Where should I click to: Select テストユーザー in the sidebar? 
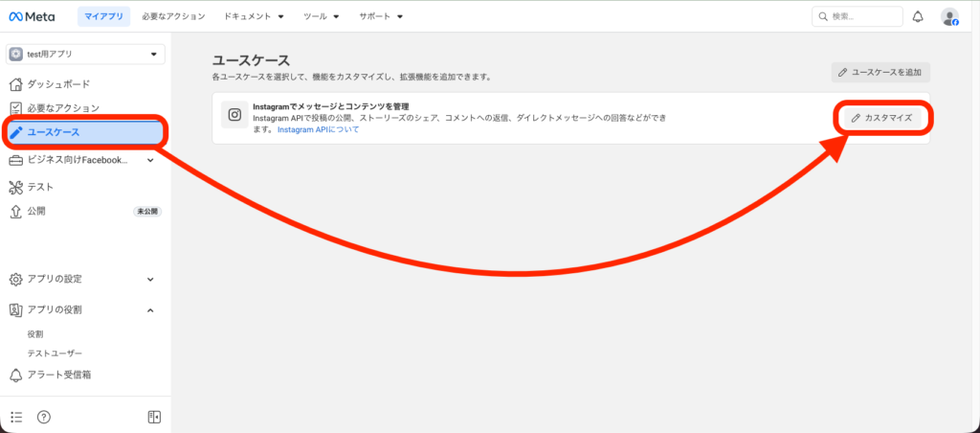click(55, 353)
